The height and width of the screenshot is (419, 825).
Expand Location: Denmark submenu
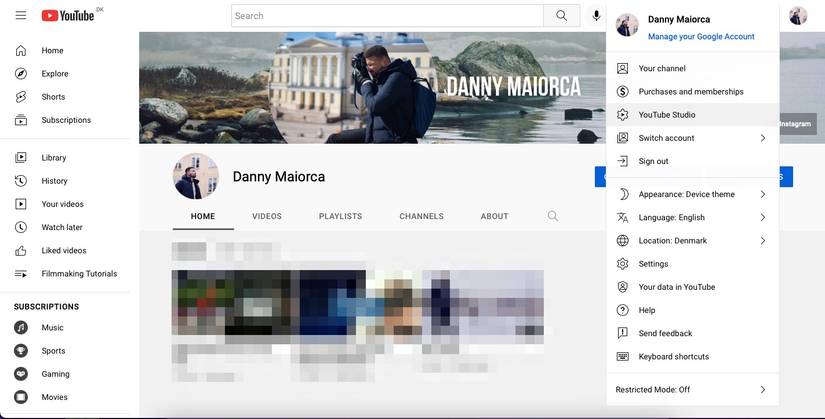(x=692, y=241)
